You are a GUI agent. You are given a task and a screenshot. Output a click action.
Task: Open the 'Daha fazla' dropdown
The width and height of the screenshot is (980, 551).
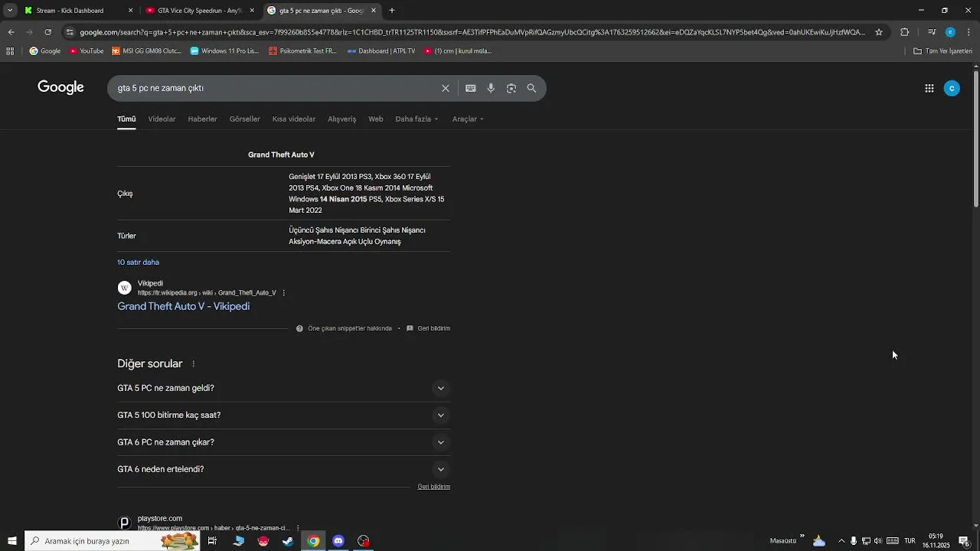[x=417, y=119]
